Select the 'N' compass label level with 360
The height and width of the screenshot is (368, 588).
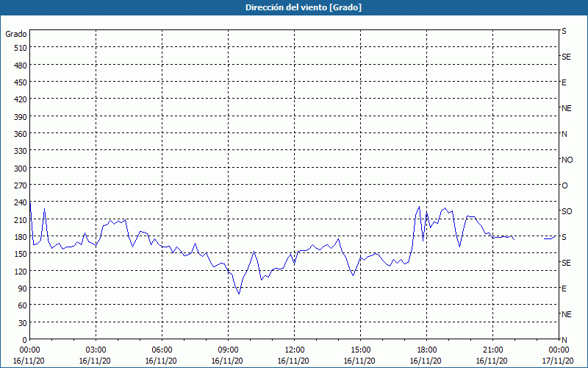564,134
